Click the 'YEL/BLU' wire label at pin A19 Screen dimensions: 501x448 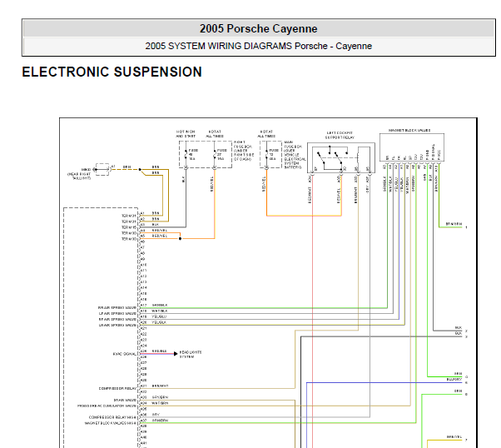coord(159,316)
